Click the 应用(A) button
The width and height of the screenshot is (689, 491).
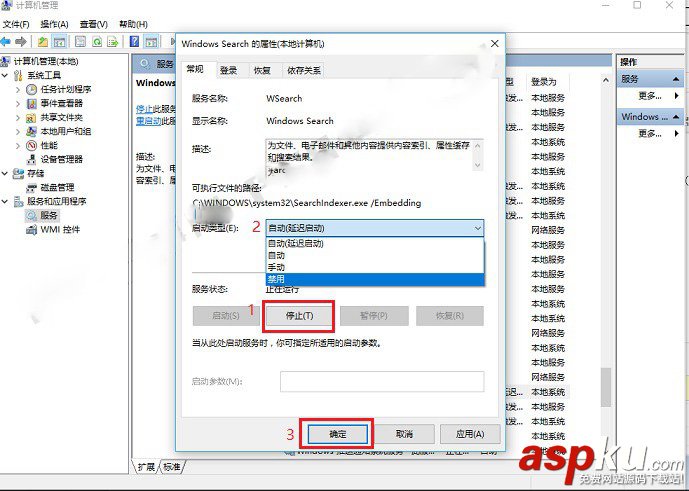470,434
